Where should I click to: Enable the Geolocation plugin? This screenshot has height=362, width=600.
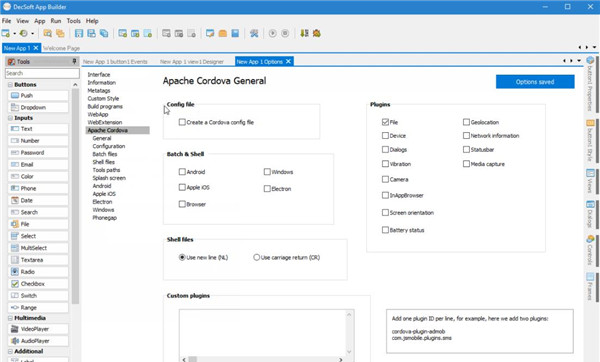click(x=466, y=122)
